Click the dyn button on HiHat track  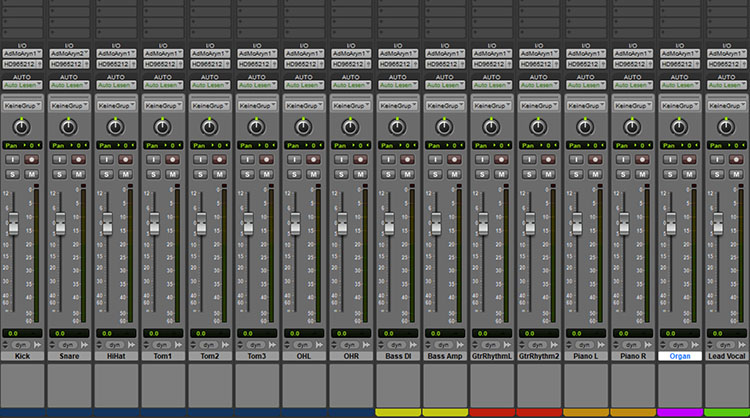115,345
